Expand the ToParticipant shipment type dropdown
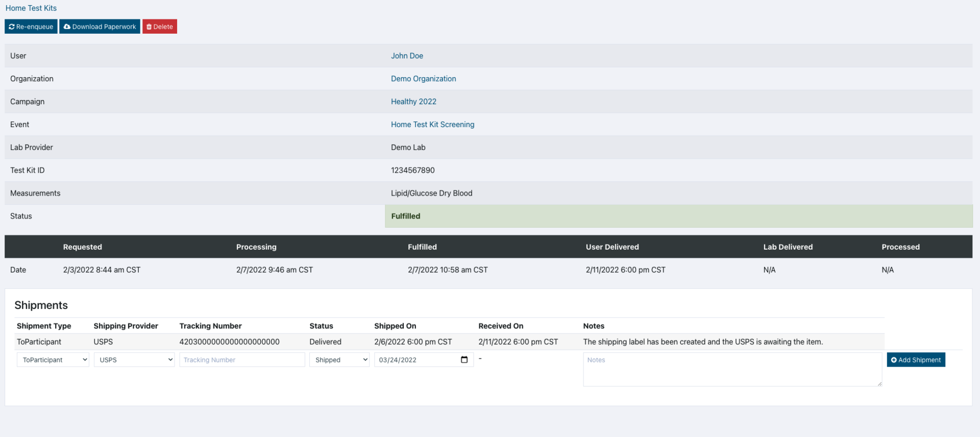 pyautogui.click(x=53, y=360)
